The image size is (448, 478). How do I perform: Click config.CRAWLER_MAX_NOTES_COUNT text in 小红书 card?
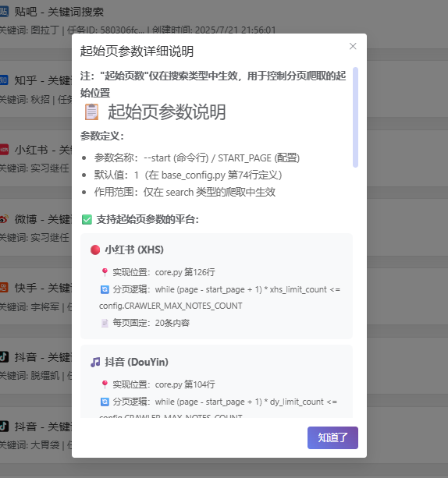(171, 306)
